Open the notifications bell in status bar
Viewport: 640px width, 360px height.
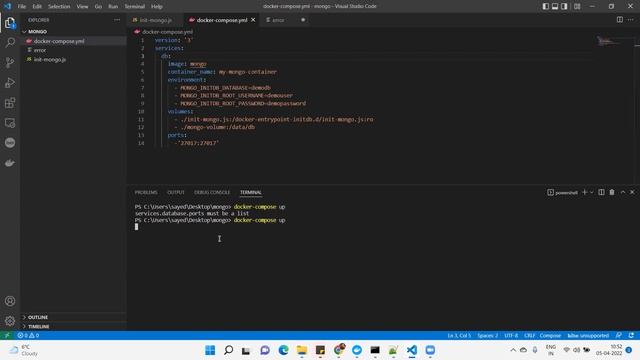[631, 336]
